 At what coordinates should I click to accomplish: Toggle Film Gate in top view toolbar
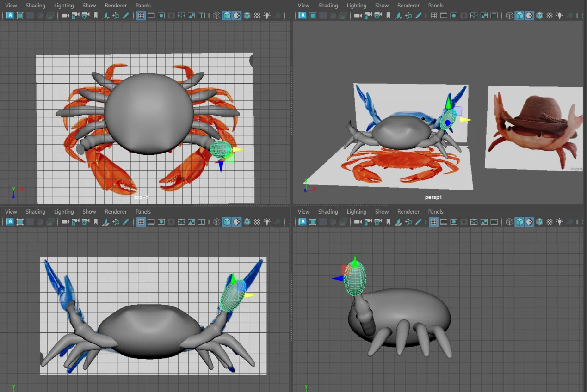pos(151,15)
